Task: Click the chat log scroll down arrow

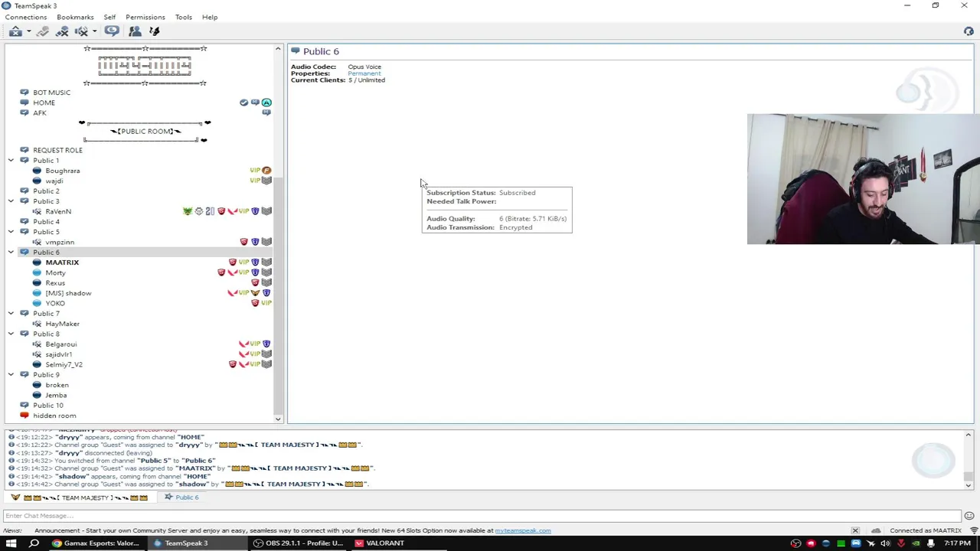Action: pyautogui.click(x=969, y=484)
